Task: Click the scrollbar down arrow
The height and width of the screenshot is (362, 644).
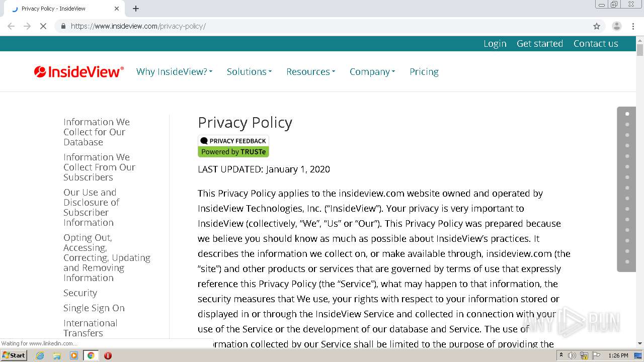Action: [640, 344]
